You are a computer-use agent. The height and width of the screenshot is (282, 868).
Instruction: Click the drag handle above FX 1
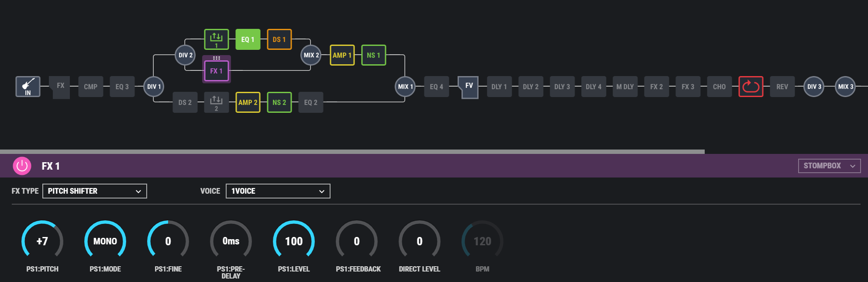217,58
